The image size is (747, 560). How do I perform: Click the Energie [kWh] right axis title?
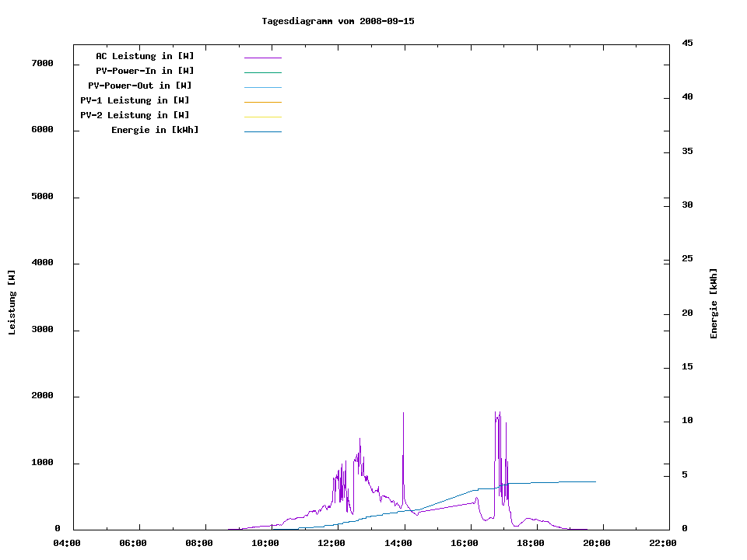pyautogui.click(x=714, y=303)
